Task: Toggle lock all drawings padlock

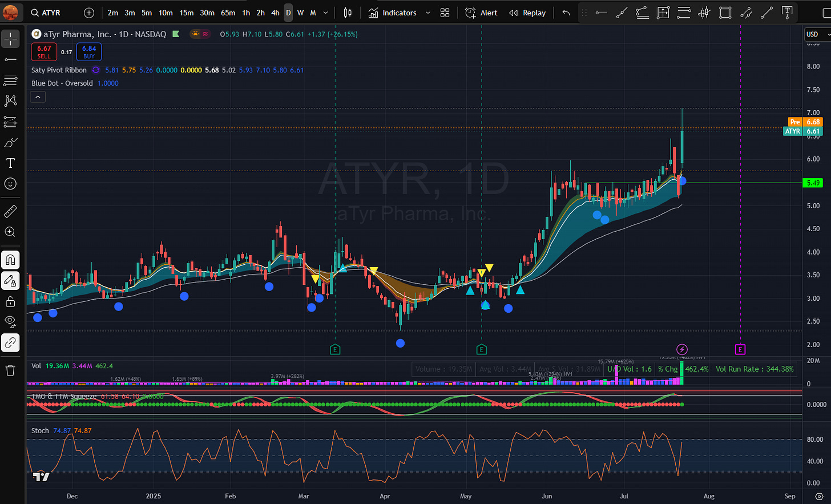Action: click(10, 301)
